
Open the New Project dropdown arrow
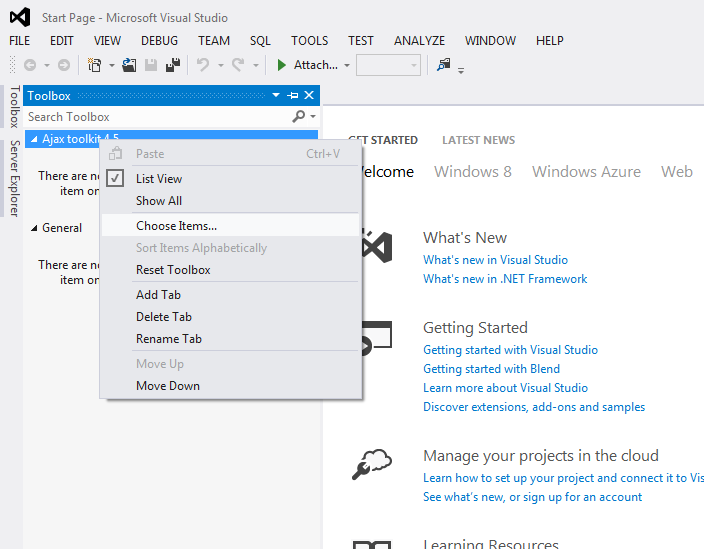coord(112,66)
